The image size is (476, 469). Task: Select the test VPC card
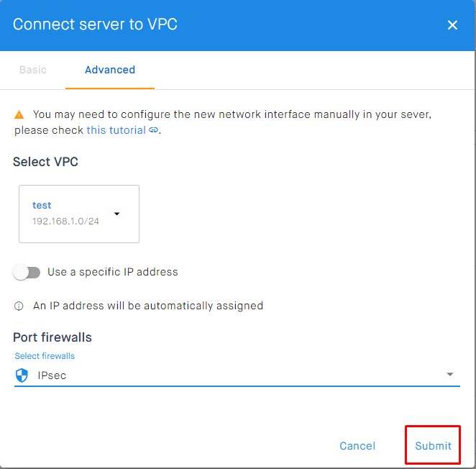pos(78,214)
